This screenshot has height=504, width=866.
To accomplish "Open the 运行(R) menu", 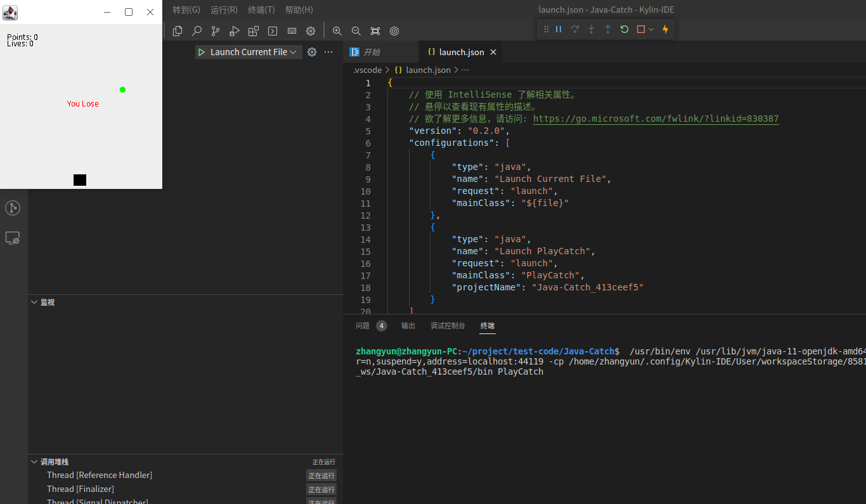I will click(x=224, y=10).
